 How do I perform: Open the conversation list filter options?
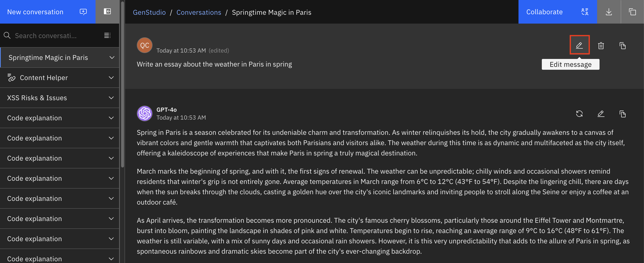(x=107, y=36)
